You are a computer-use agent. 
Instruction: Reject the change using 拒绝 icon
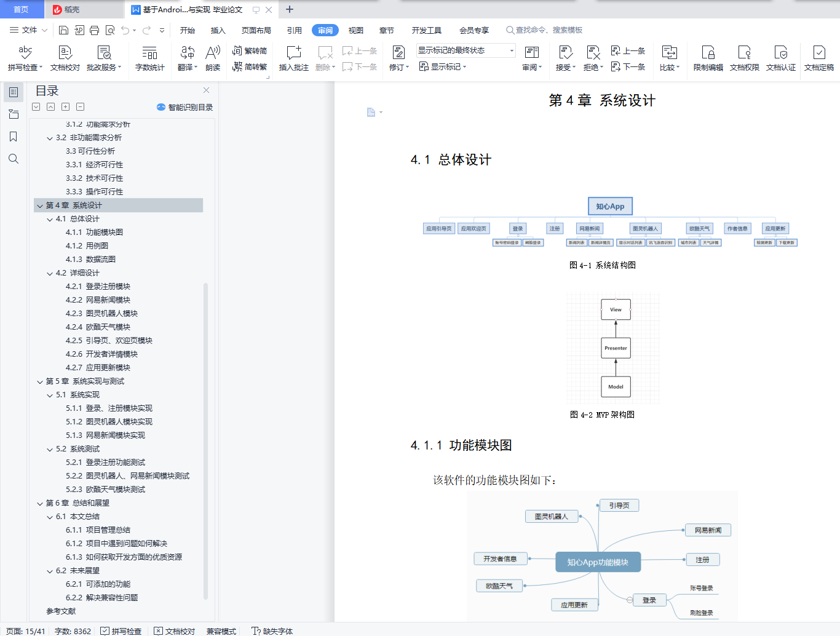point(593,53)
